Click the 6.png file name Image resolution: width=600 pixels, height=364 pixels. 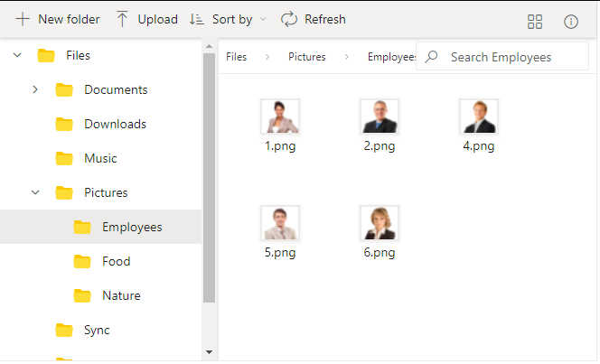tap(380, 253)
